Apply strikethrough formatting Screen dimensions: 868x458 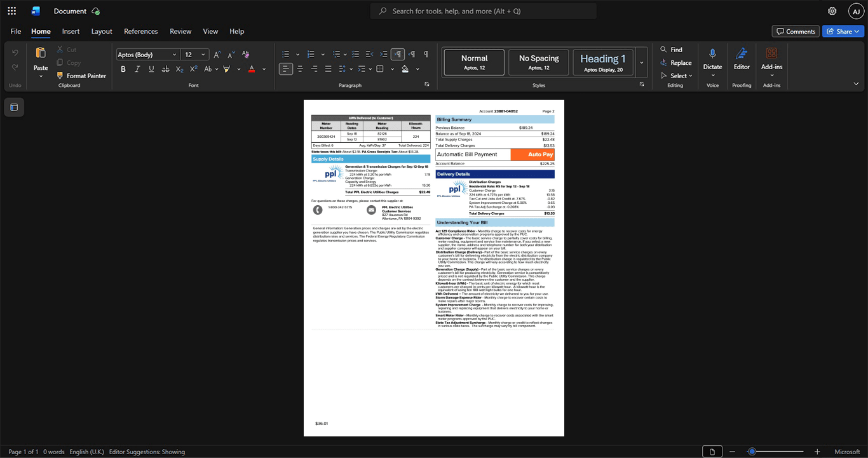165,69
